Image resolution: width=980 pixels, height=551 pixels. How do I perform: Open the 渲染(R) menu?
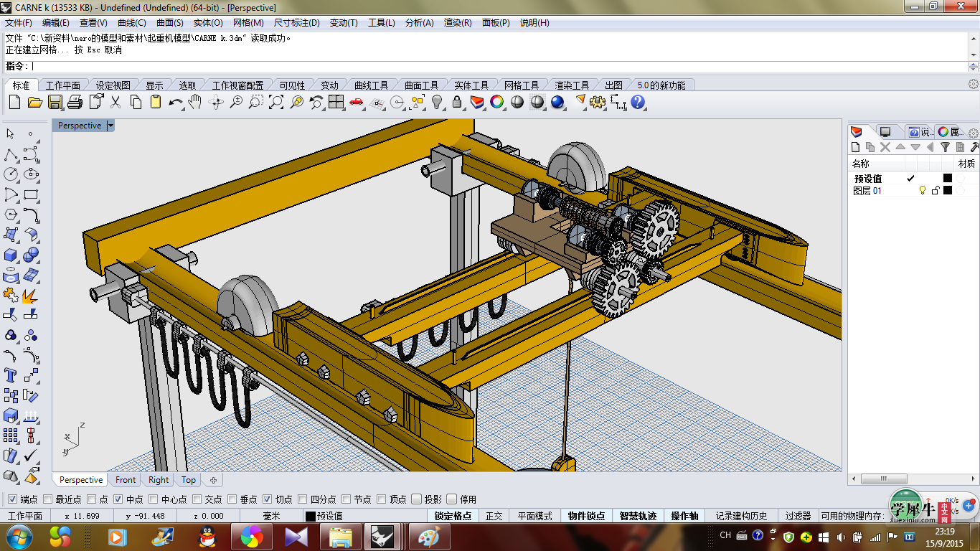click(458, 23)
